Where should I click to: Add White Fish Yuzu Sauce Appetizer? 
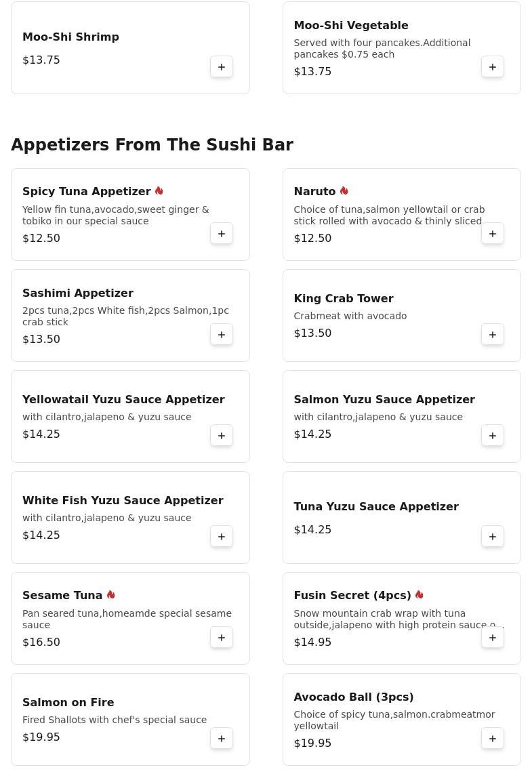point(222,537)
